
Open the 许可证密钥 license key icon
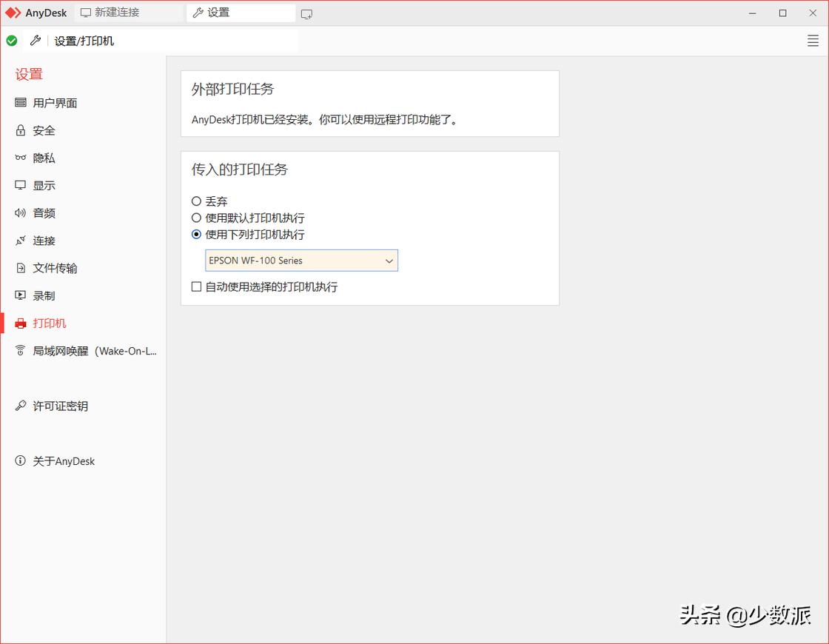21,406
